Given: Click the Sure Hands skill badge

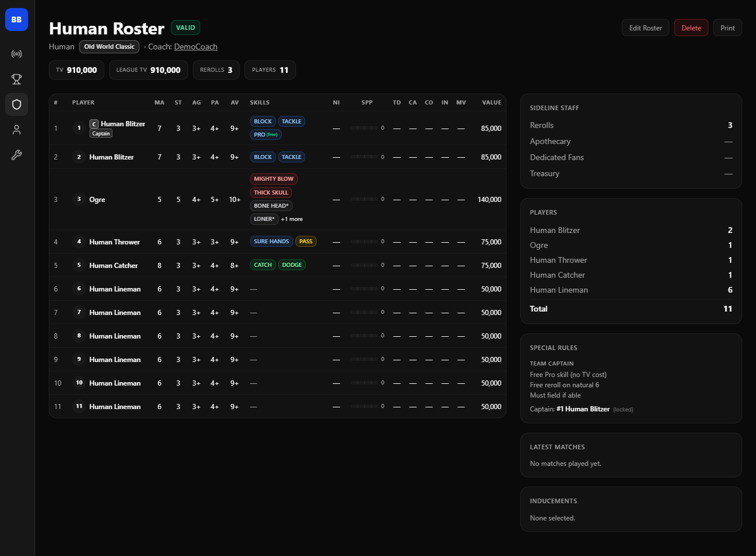Looking at the screenshot, I should point(271,242).
